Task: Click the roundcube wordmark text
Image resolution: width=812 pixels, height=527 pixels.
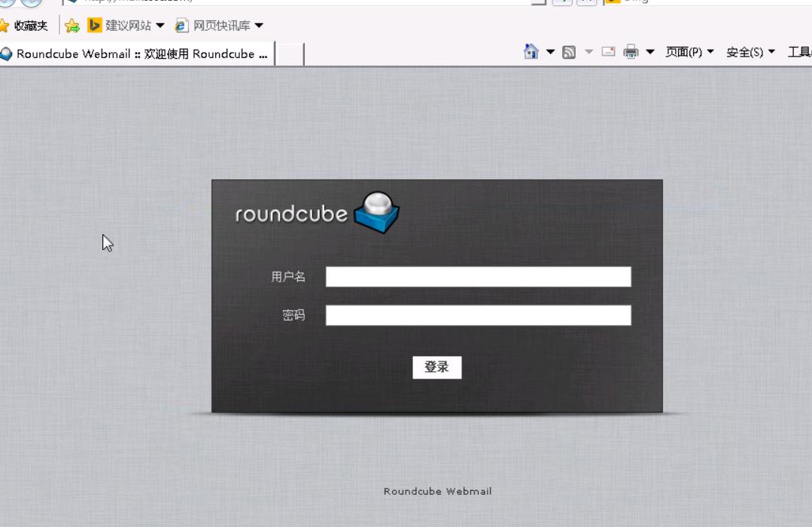Action: point(291,214)
